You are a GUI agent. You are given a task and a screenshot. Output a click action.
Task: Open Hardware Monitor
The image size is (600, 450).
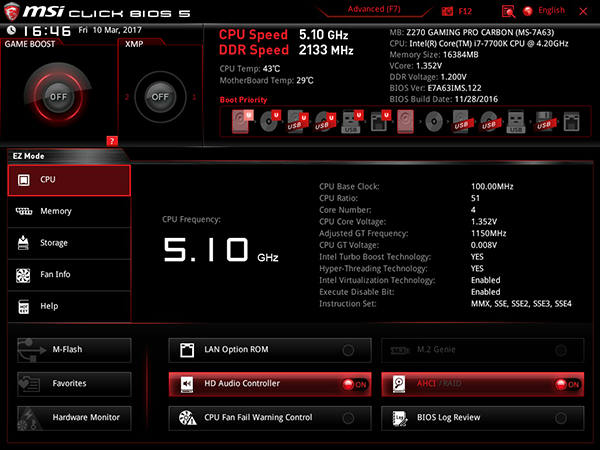click(74, 418)
